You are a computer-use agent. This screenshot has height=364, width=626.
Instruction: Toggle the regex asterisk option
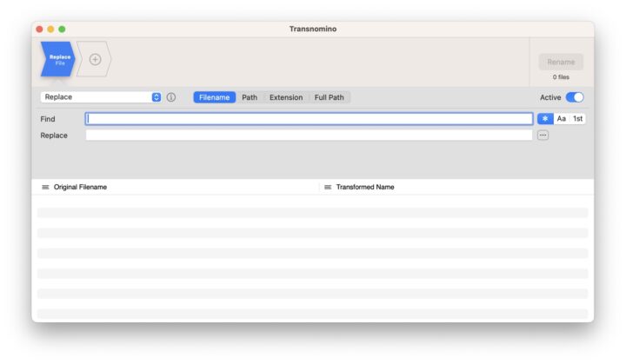[x=545, y=118]
